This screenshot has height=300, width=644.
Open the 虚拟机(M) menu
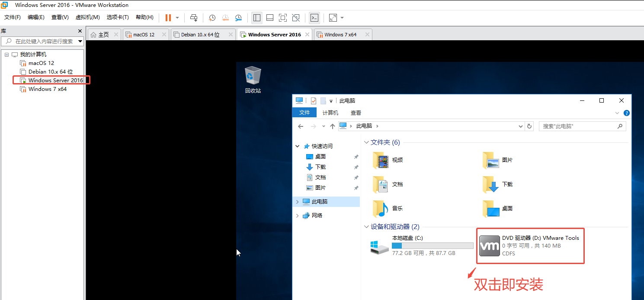pos(88,17)
